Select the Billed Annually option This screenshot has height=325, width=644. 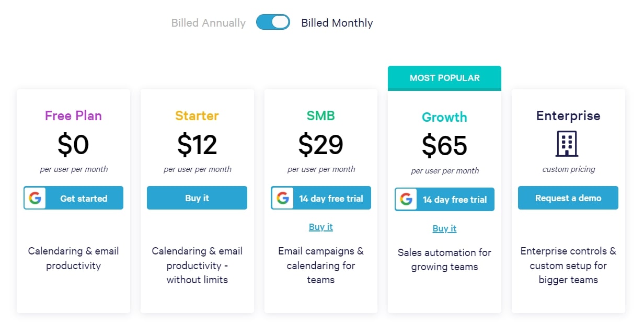[208, 23]
